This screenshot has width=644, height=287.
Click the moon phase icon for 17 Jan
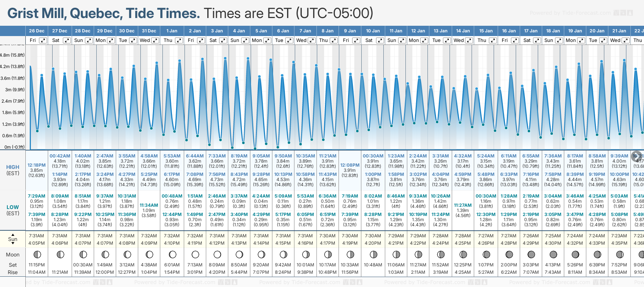(531, 254)
